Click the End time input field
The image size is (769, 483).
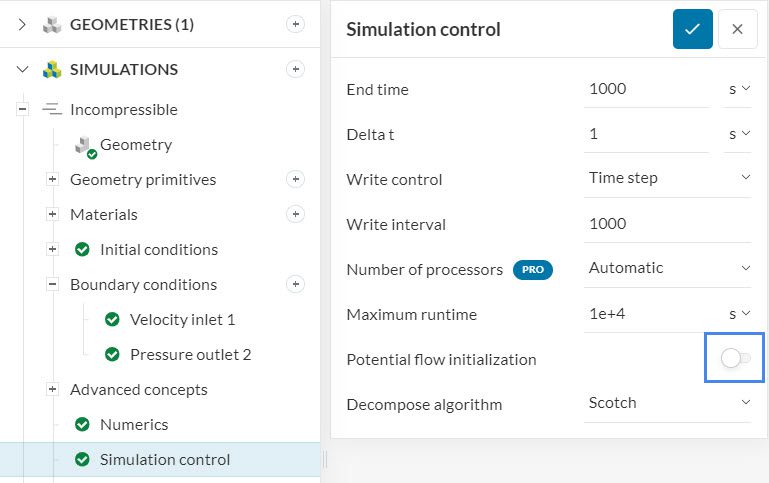[646, 89]
